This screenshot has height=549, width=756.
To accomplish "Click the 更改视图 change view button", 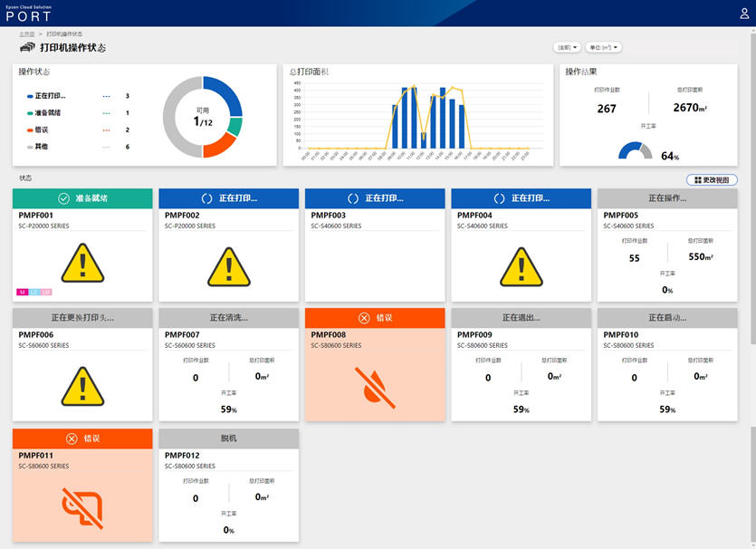I will [x=712, y=180].
